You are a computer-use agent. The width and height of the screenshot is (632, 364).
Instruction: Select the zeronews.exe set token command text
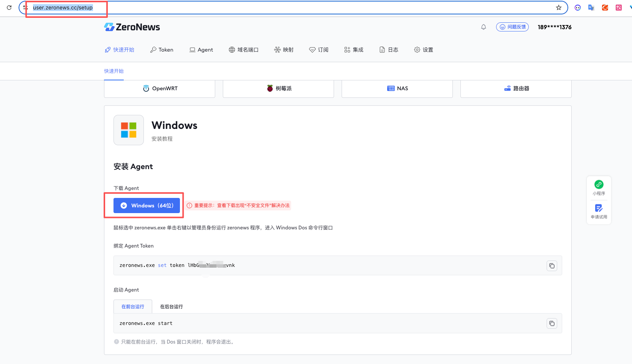click(x=177, y=265)
